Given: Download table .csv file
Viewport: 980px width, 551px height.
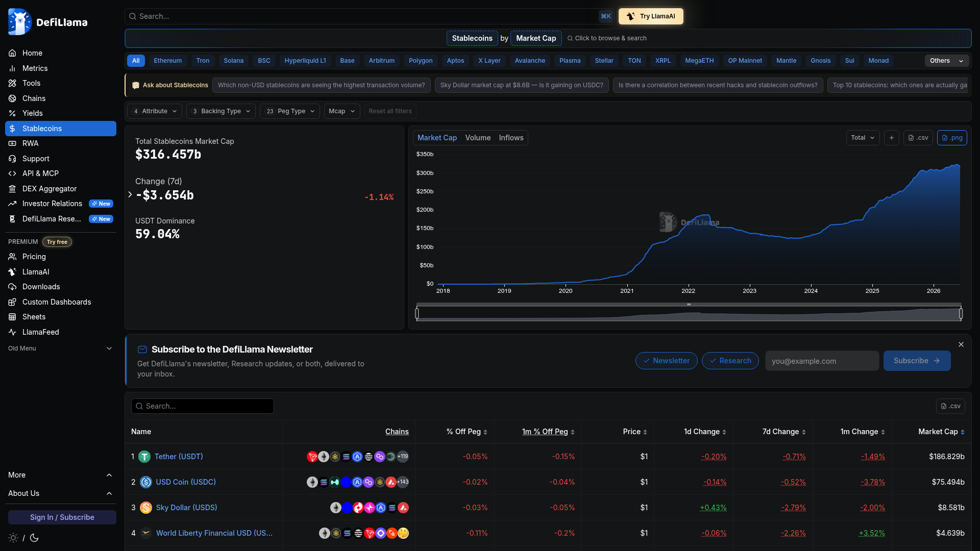Looking at the screenshot, I should click(950, 406).
